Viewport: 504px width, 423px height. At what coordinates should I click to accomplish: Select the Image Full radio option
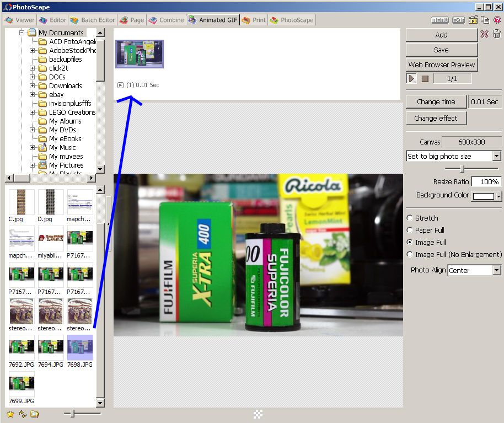(410, 242)
